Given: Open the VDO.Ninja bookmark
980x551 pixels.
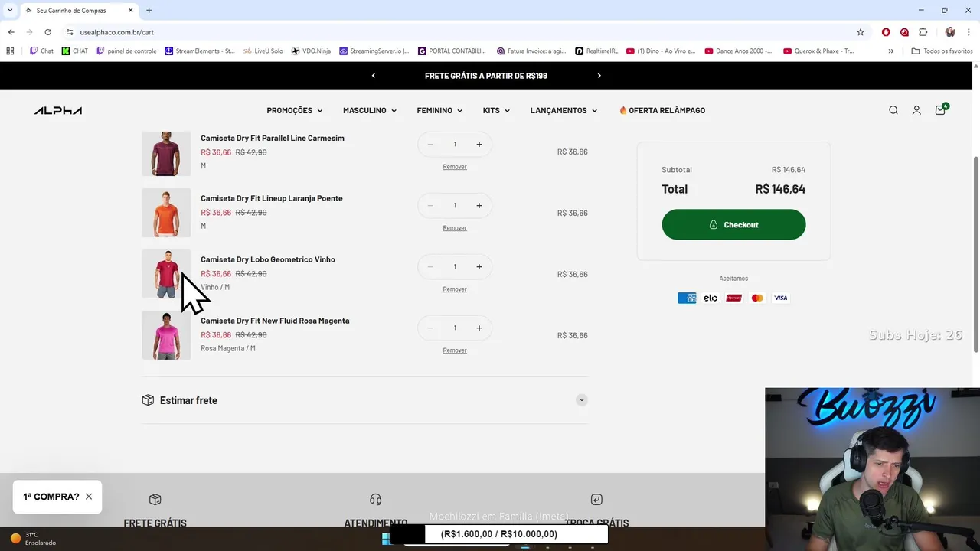Looking at the screenshot, I should (x=311, y=51).
